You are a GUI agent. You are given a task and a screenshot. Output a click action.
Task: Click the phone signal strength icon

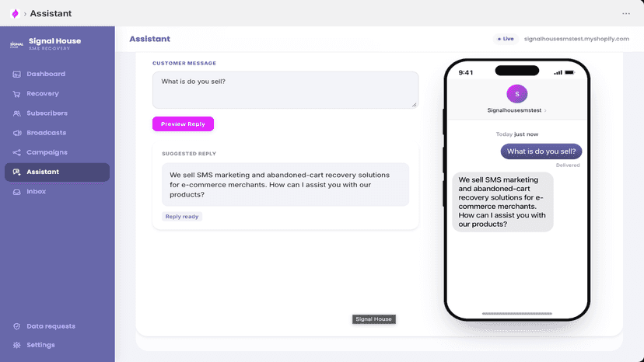pyautogui.click(x=558, y=73)
